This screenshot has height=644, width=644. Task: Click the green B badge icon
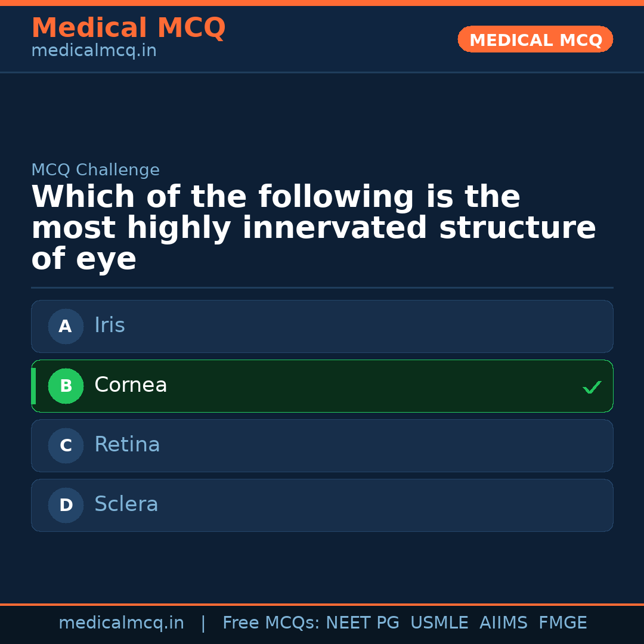[66, 386]
